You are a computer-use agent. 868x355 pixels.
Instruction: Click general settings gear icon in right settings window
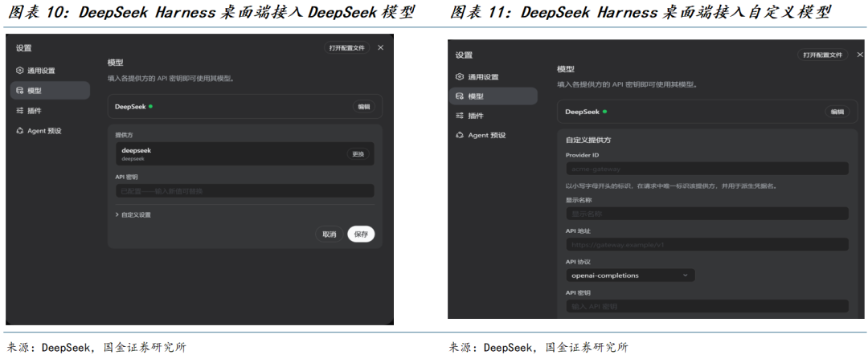pyautogui.click(x=460, y=76)
